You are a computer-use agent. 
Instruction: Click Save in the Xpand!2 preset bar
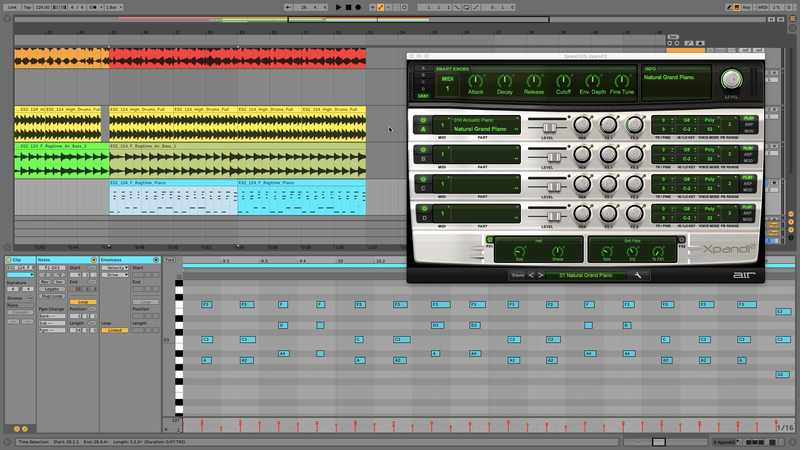pyautogui.click(x=518, y=275)
